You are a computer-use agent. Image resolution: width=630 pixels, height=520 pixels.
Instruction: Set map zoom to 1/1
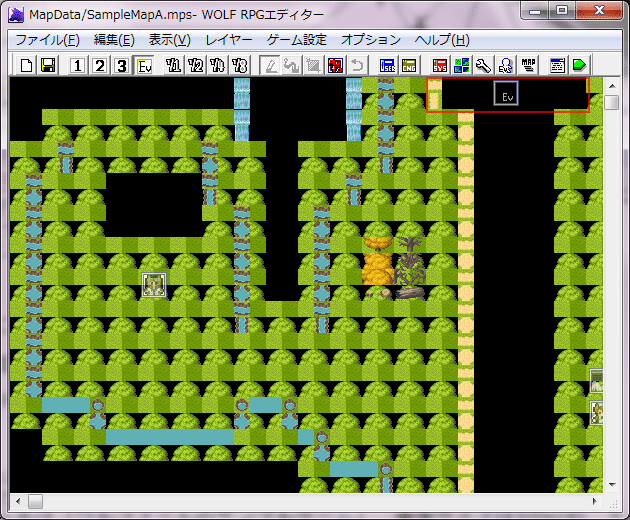pos(174,65)
